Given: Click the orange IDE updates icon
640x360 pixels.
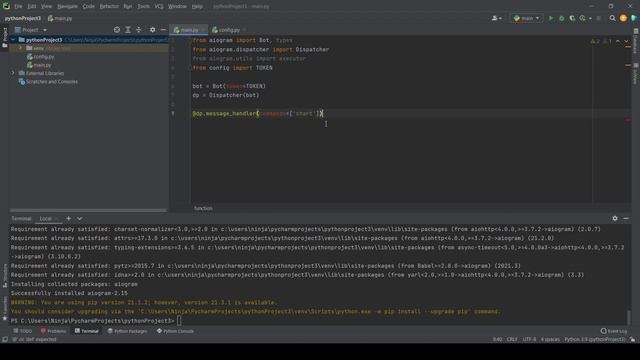Looking at the screenshot, I should point(623,18).
